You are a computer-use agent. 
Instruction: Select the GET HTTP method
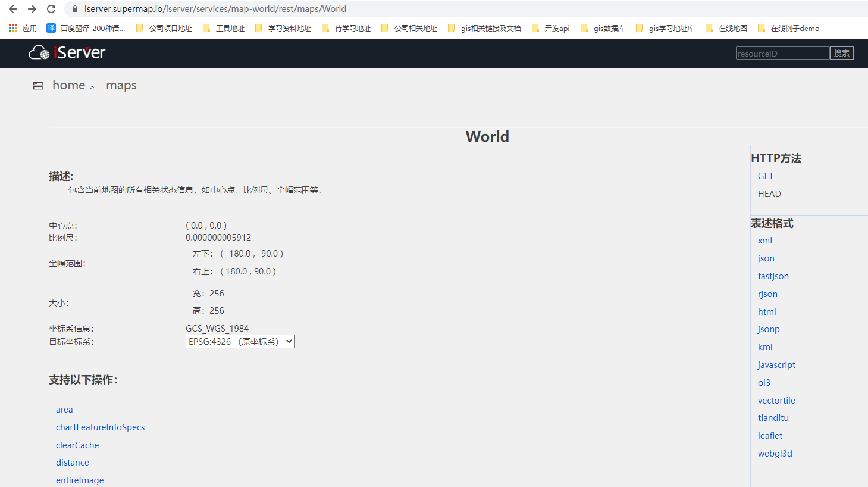(x=766, y=176)
